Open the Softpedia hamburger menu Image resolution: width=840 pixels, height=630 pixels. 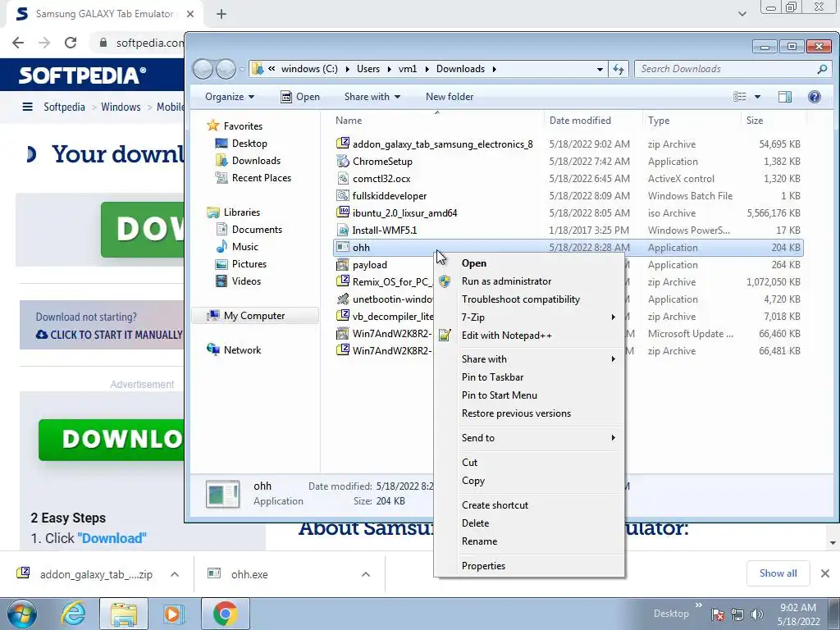point(27,107)
